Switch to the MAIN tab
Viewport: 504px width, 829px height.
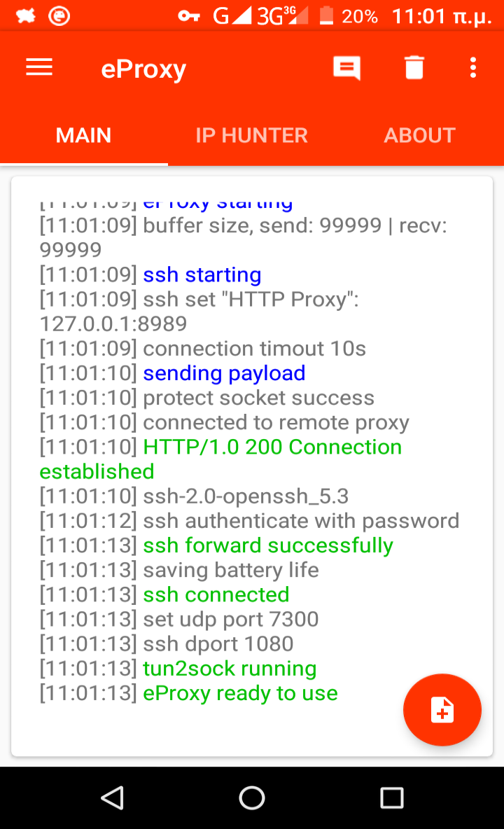point(83,135)
